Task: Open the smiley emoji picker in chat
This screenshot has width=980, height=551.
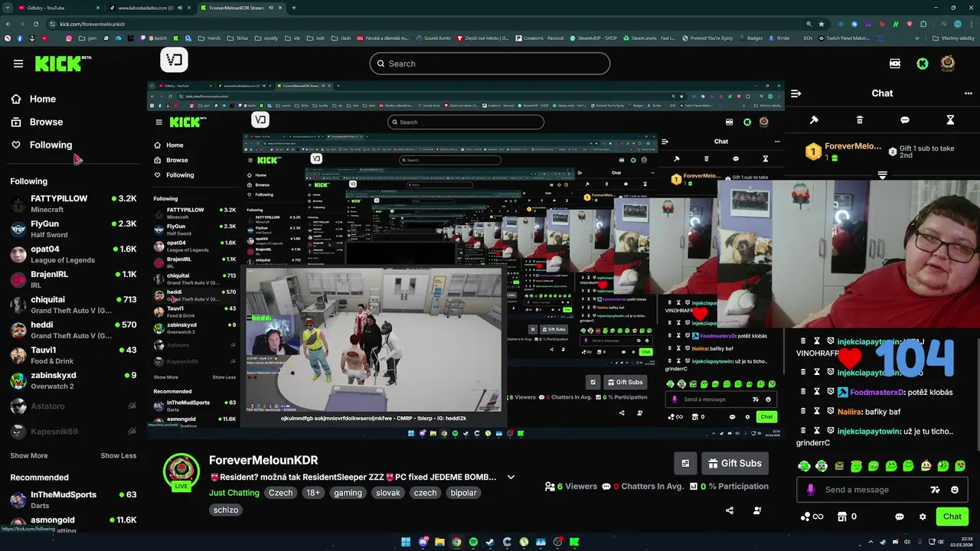Action: click(955, 490)
